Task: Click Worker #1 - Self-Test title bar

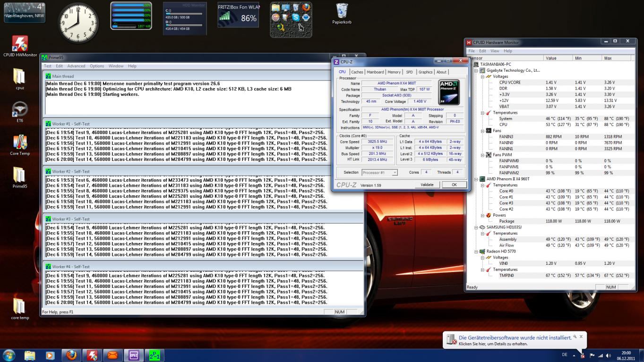Action: (x=203, y=124)
